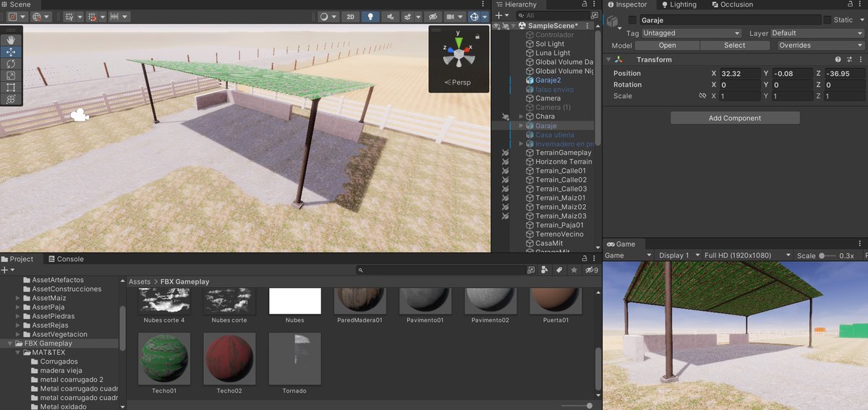
Task: Toggle Hierarchy panel lock
Action: coord(584,4)
